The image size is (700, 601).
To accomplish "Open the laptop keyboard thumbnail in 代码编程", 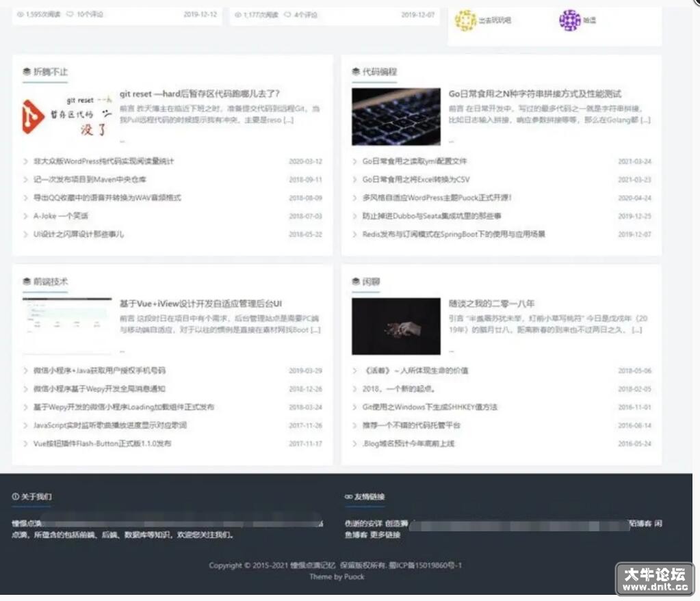I will click(x=396, y=117).
